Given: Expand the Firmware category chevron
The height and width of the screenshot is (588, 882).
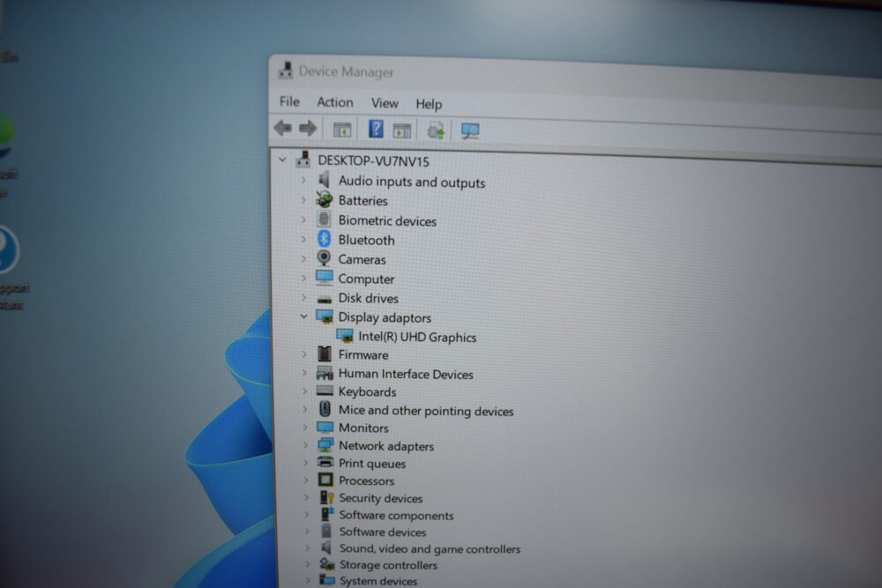Looking at the screenshot, I should (x=305, y=354).
